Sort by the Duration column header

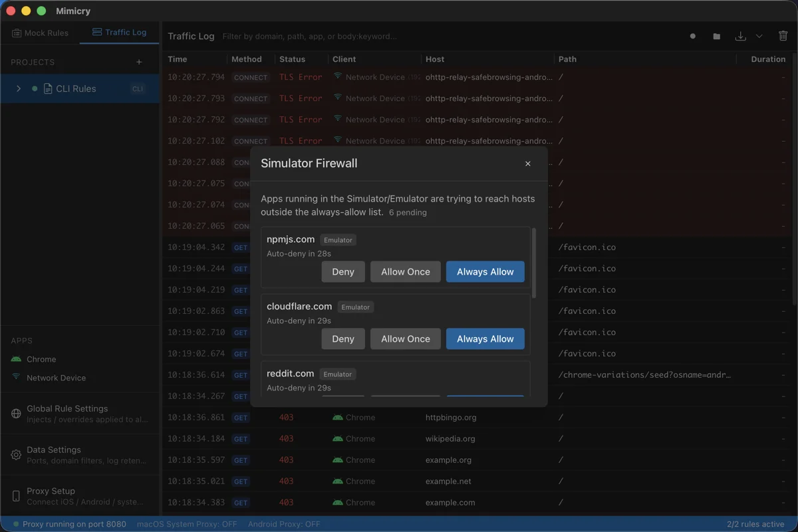(x=768, y=59)
